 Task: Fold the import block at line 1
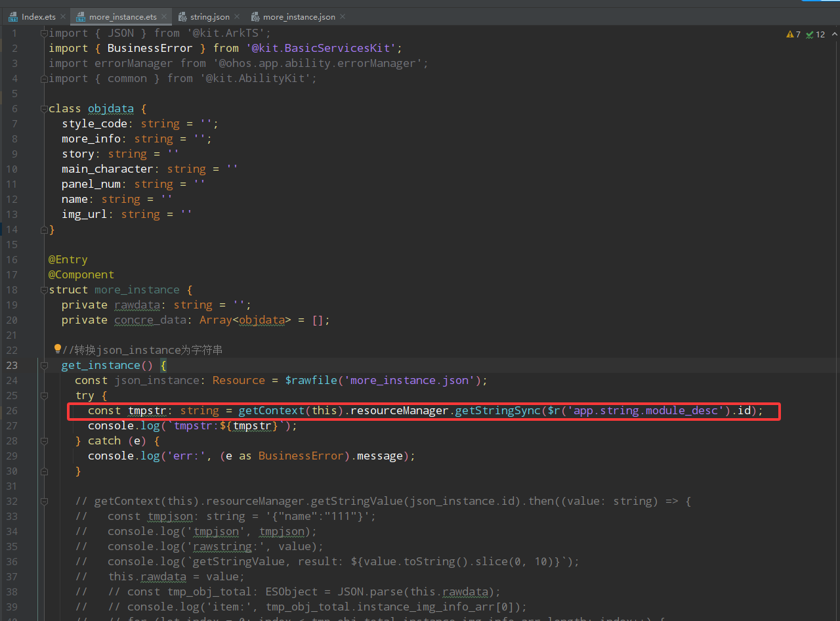44,33
